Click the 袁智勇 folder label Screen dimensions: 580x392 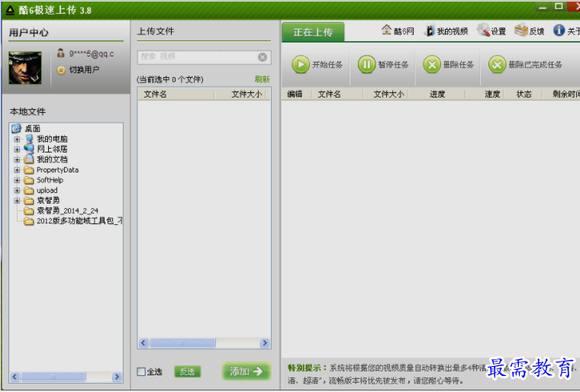(48, 201)
